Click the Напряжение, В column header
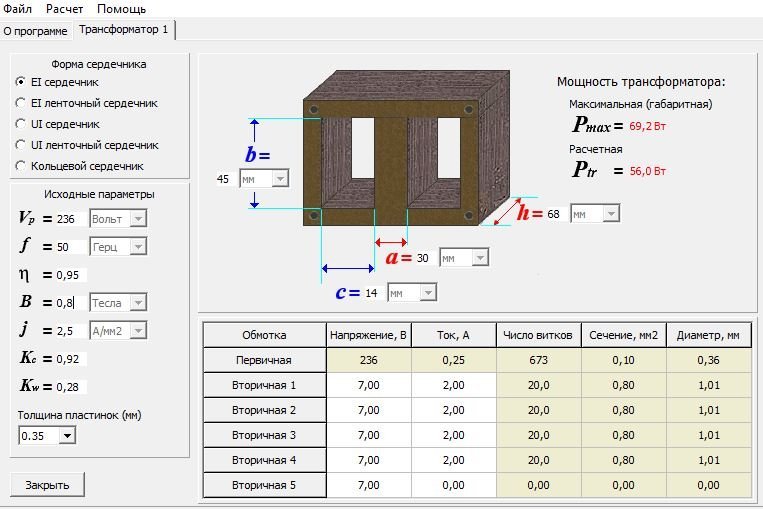The image size is (763, 509). (368, 335)
